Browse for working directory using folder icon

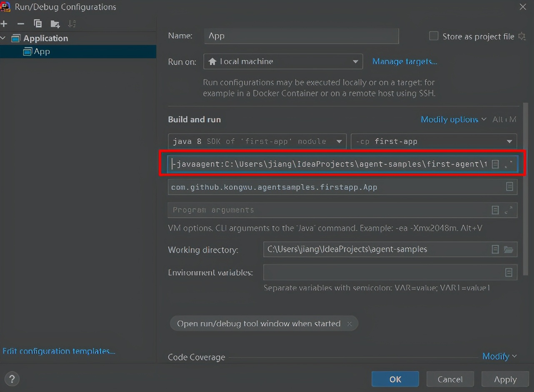tap(508, 249)
